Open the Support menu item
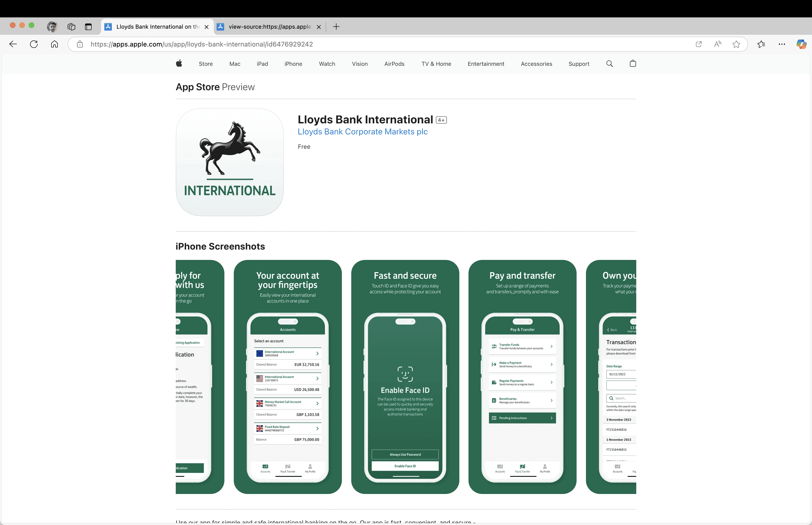Viewport: 812px width, 525px height. coord(579,64)
